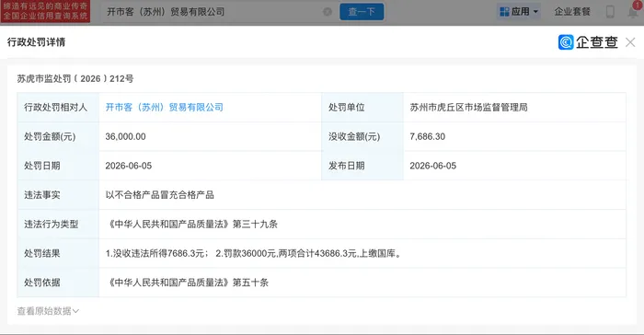Open notifications bell icon
The width and height of the screenshot is (644, 335).
coord(634,12)
